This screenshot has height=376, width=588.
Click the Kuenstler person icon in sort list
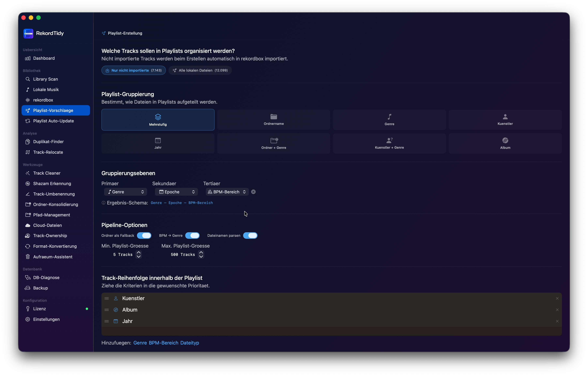116,298
